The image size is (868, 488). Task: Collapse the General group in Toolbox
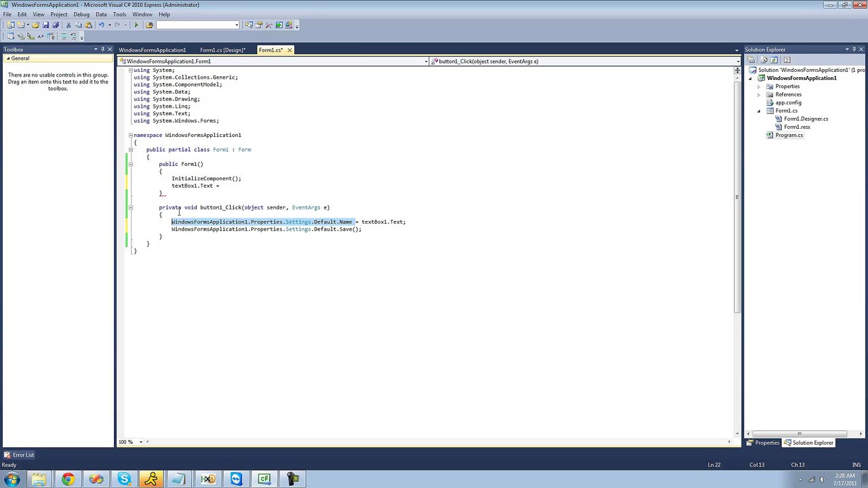click(7, 58)
